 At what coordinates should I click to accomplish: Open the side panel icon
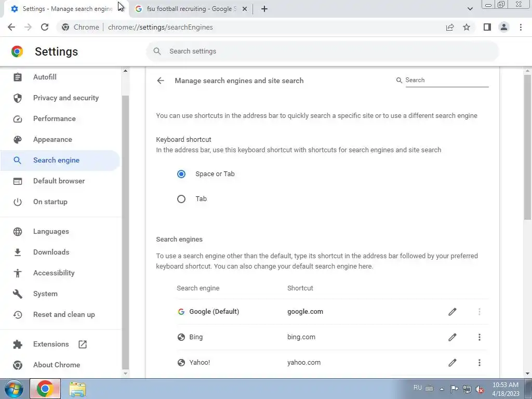coord(487,27)
